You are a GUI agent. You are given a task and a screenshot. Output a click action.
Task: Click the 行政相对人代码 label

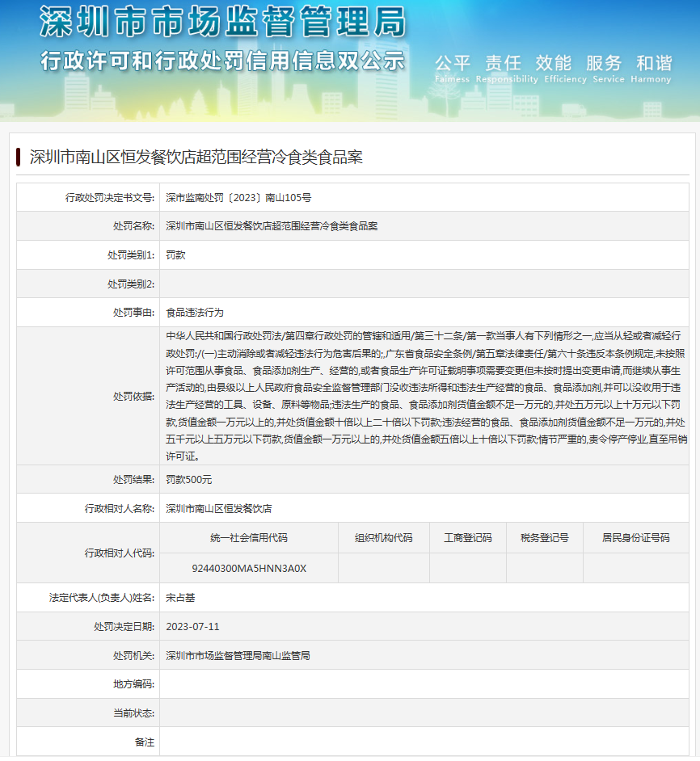120,553
